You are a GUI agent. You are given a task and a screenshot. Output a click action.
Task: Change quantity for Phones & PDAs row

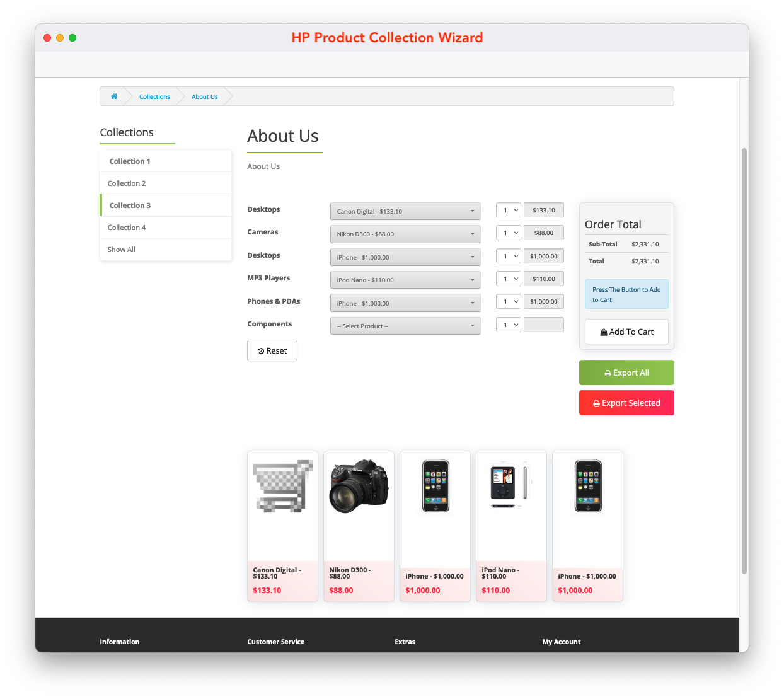click(508, 302)
